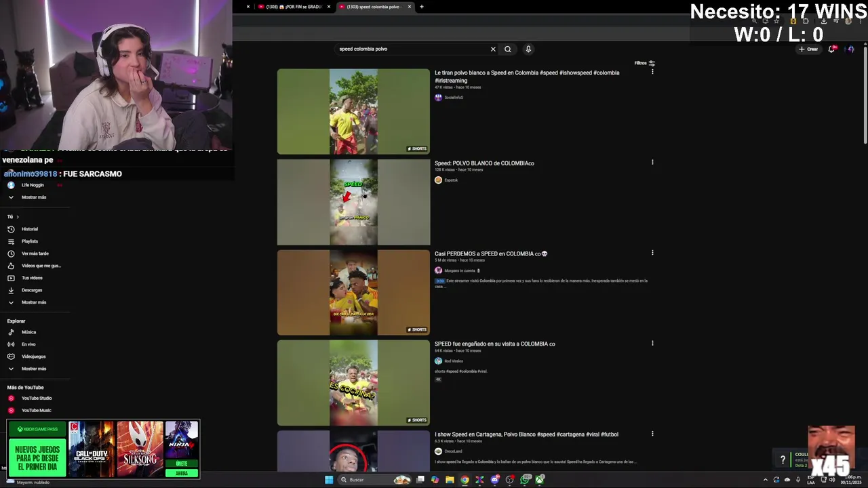
Task: Expand Mostrar más below Descargas
Action: pyautogui.click(x=34, y=302)
